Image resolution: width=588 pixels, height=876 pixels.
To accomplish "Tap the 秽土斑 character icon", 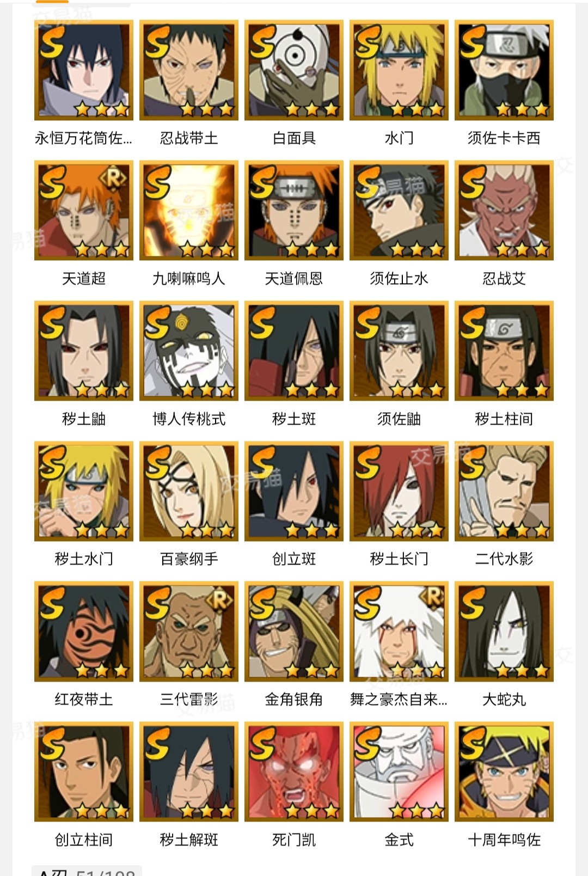I will [x=294, y=351].
